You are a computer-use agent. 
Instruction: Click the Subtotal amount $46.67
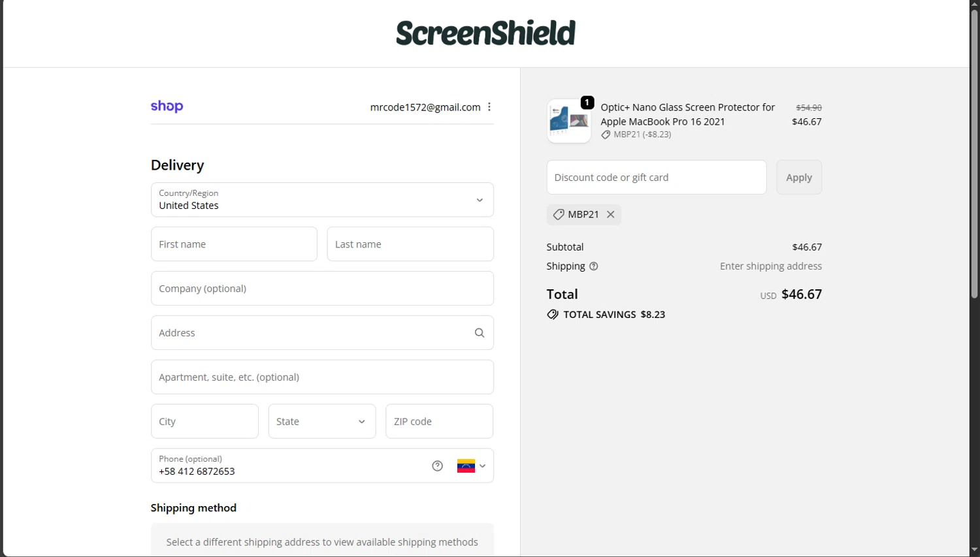click(x=807, y=247)
